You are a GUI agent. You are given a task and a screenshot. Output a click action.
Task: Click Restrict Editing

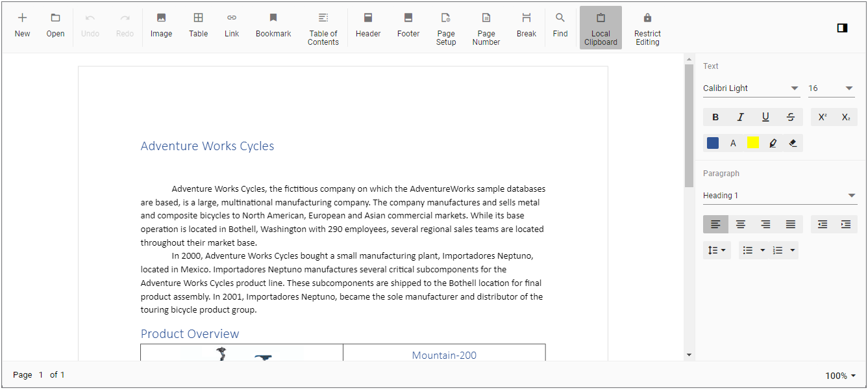pyautogui.click(x=647, y=28)
